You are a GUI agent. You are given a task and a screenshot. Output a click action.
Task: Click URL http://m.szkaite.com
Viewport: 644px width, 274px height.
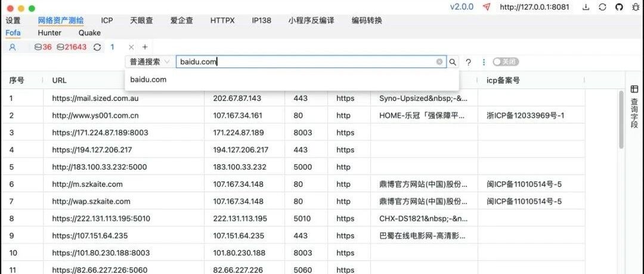pyautogui.click(x=87, y=184)
